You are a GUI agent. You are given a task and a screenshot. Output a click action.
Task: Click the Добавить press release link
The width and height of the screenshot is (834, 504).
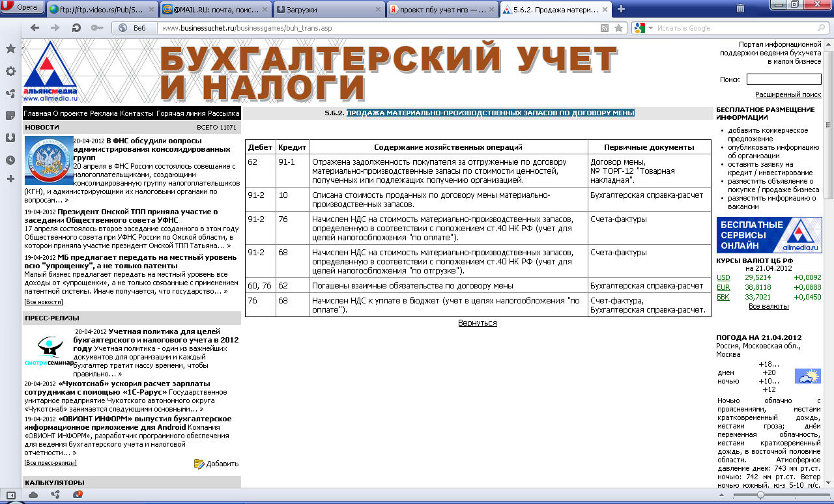[217, 464]
